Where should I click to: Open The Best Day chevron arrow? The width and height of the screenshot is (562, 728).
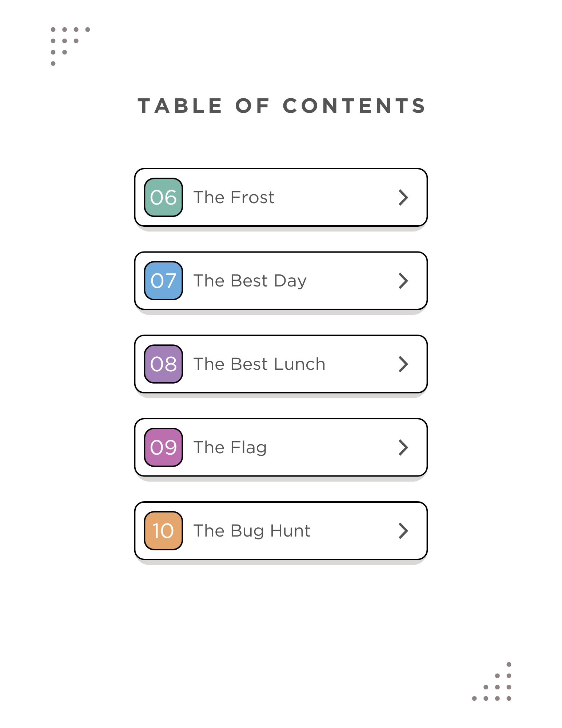click(x=403, y=281)
